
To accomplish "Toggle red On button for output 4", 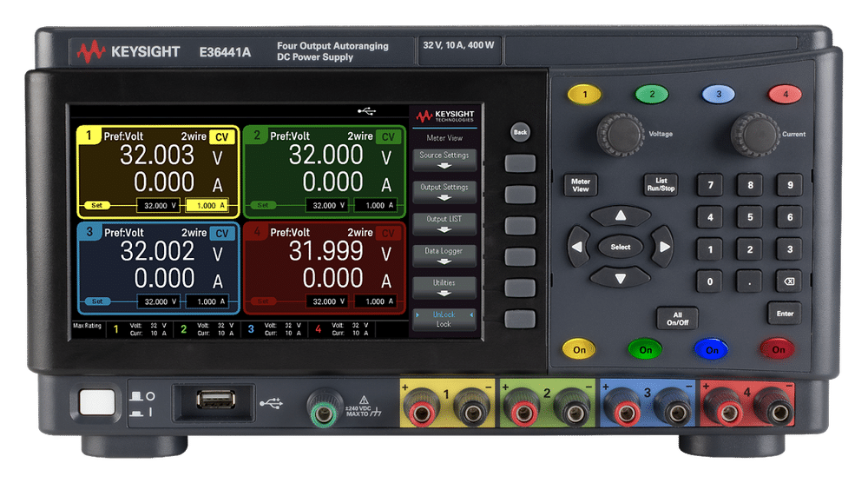I will pyautogui.click(x=779, y=349).
